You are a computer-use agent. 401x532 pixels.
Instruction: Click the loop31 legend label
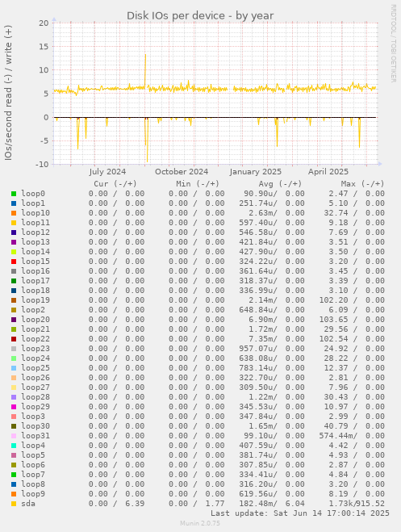click(x=36, y=436)
